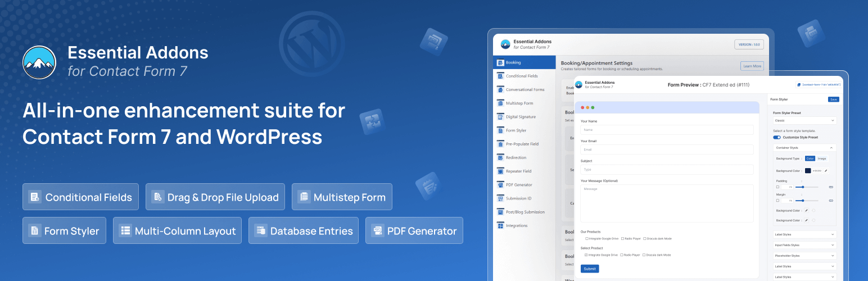Viewport: 868px width, 281px height.
Task: Click the mountain logo beside the large Essential Addons title
Action: 39,62
